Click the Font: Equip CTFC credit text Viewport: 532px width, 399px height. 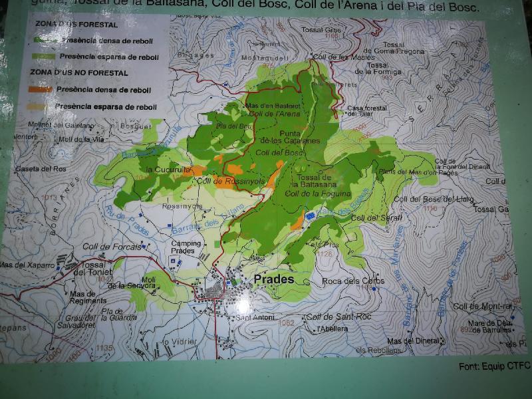[494, 366]
